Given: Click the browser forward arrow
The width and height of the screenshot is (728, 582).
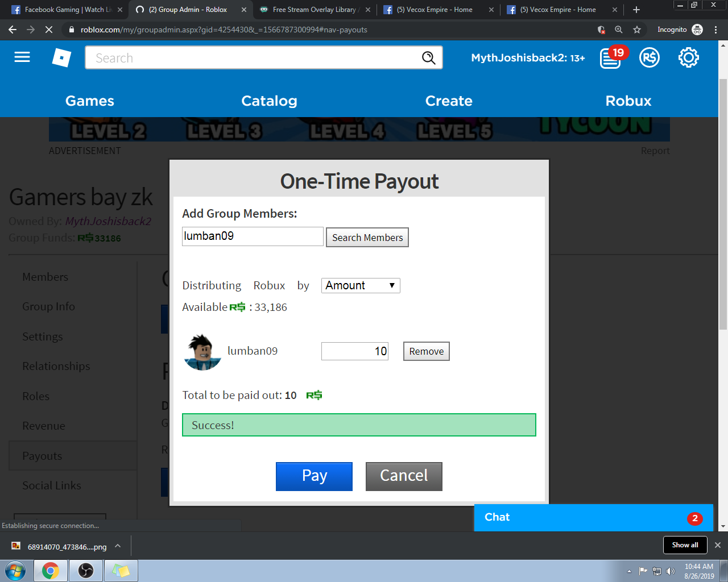Looking at the screenshot, I should click(31, 30).
